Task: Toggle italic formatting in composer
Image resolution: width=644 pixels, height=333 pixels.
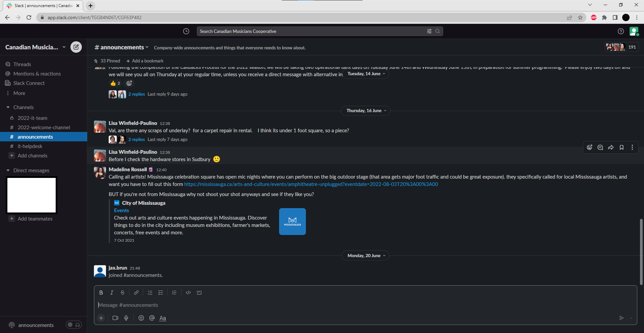Action: pyautogui.click(x=112, y=293)
